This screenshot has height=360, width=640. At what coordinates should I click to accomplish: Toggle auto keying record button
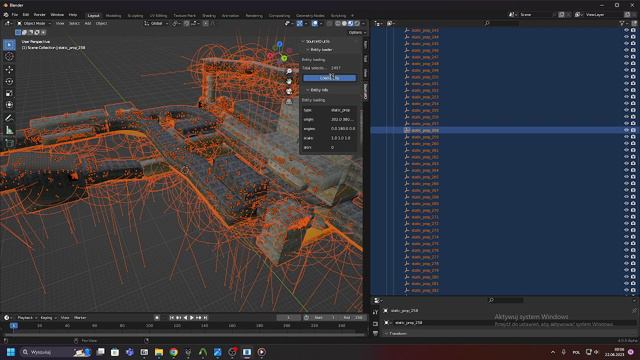pos(157,318)
